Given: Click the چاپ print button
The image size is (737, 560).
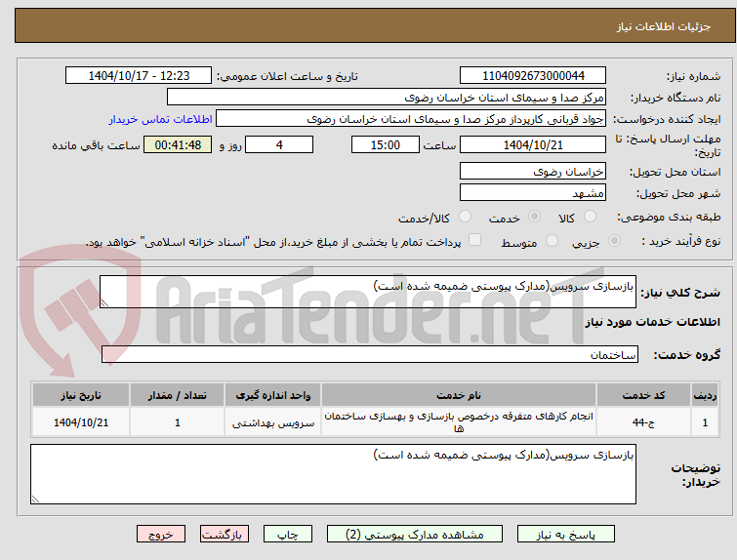Looking at the screenshot, I should pos(288,535).
